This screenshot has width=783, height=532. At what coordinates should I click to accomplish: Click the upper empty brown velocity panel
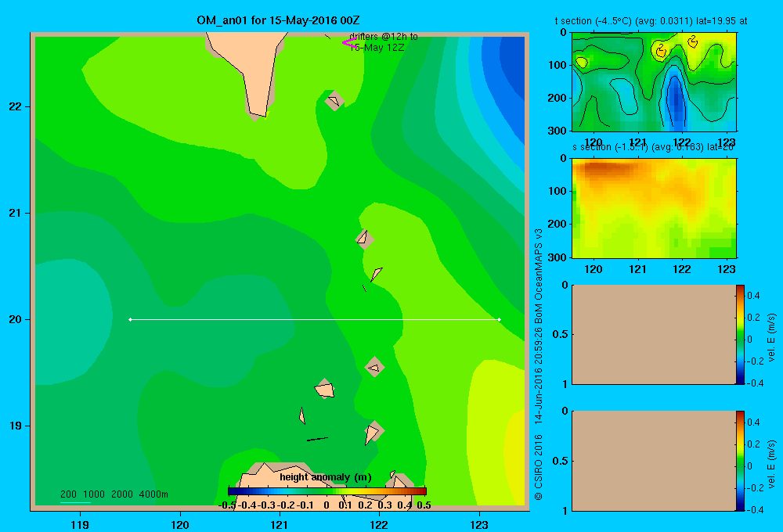654,334
